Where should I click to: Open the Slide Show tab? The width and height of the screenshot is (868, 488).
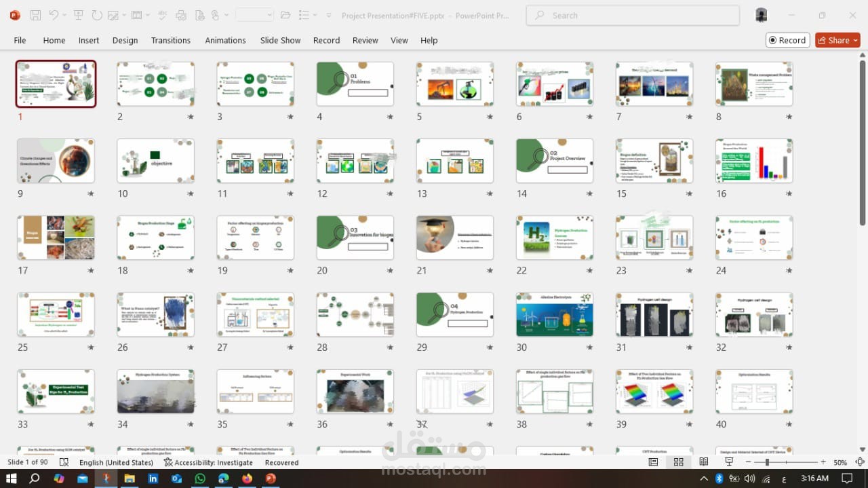(280, 40)
